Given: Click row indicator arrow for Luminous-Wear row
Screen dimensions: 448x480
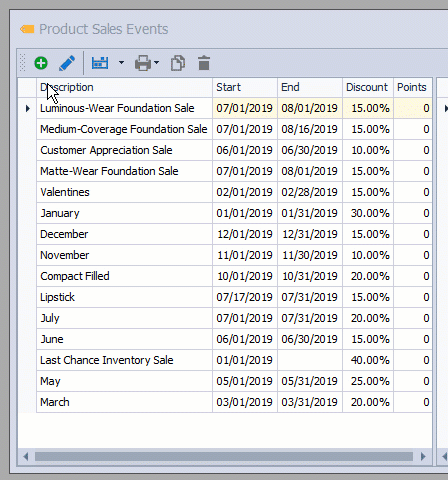Looking at the screenshot, I should coord(28,108).
